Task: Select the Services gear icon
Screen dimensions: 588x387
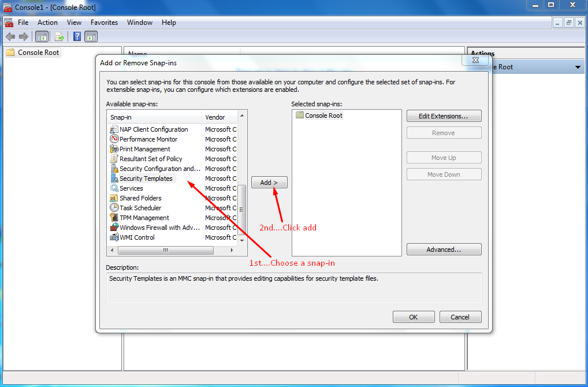Action: 114,188
